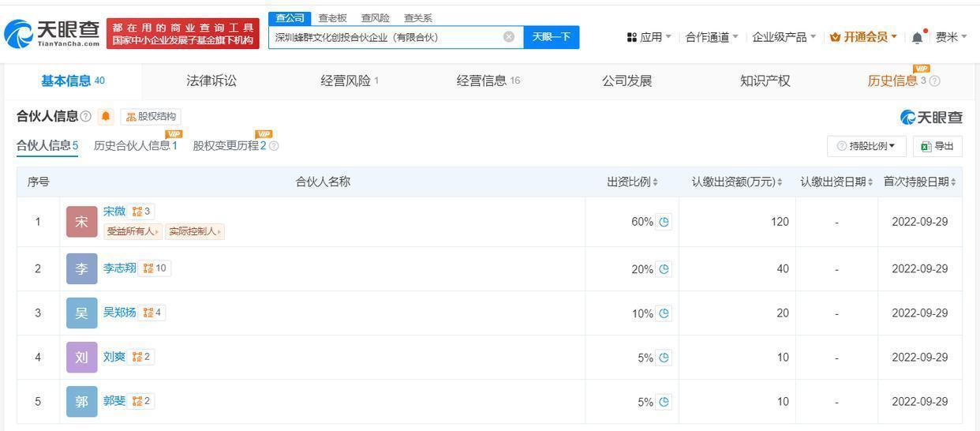Click the orange alert bell beside 合伙人信息
This screenshot has width=980, height=431.
tap(106, 117)
